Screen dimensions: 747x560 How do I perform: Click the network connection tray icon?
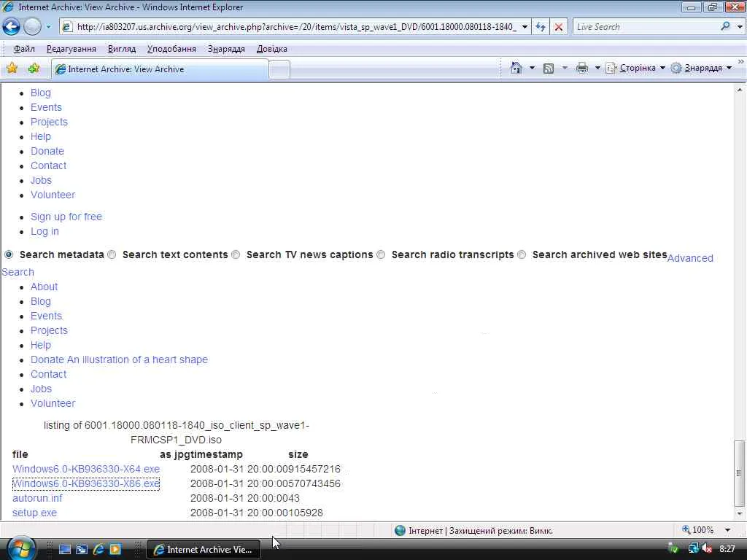click(x=693, y=549)
